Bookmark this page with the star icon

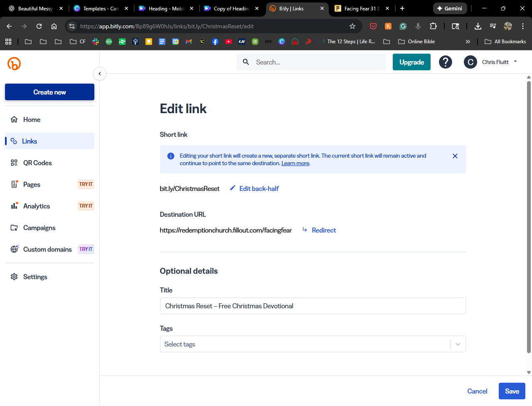[352, 26]
